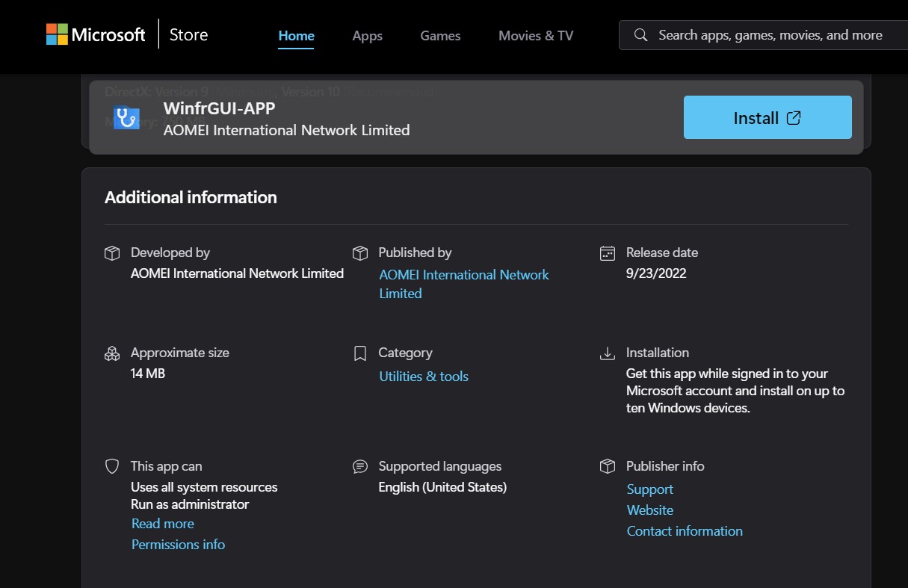Open the Read more permissions link

click(x=163, y=524)
